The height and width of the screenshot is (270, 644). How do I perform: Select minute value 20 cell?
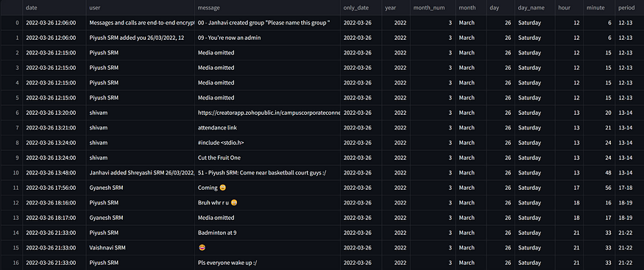coord(599,113)
